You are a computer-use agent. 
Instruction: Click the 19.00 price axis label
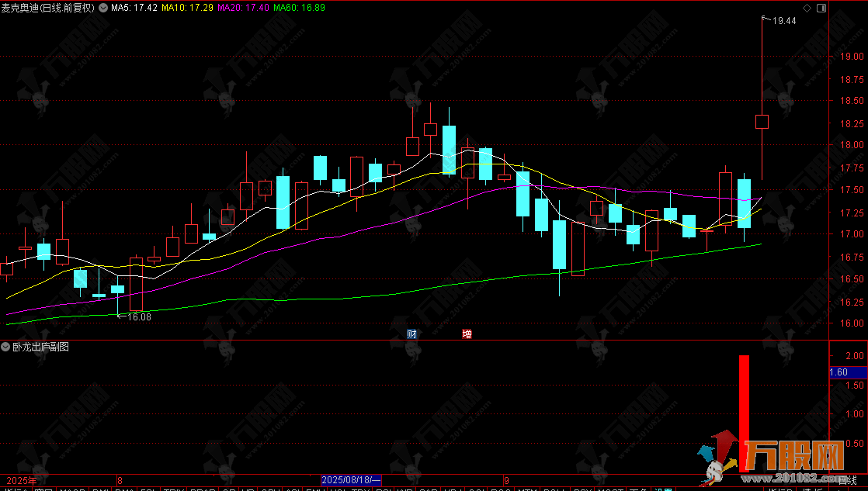pyautogui.click(x=852, y=57)
